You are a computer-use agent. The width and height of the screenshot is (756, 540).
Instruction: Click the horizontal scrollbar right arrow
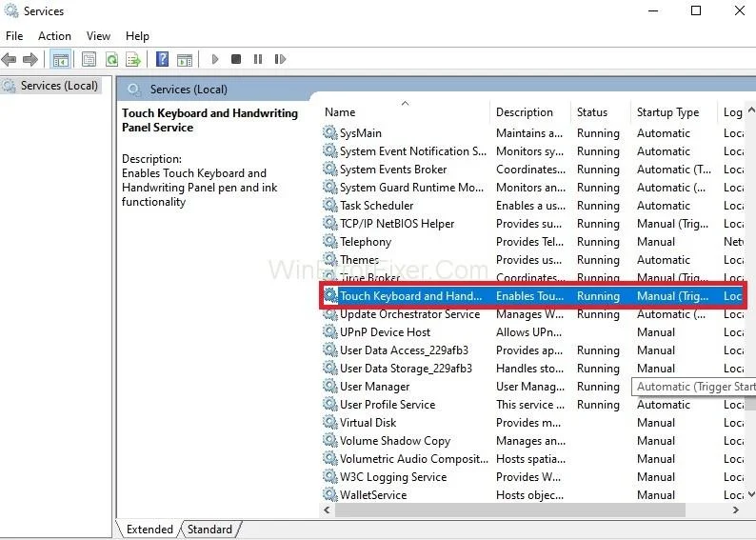click(736, 510)
